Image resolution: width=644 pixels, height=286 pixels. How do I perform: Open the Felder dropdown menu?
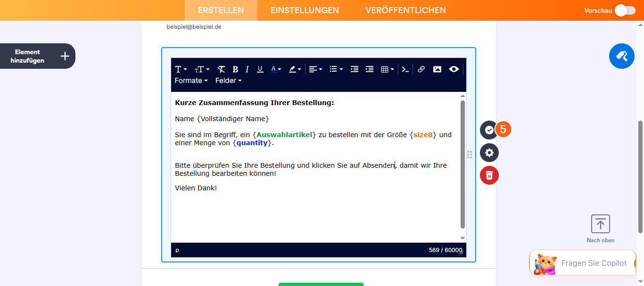[228, 81]
